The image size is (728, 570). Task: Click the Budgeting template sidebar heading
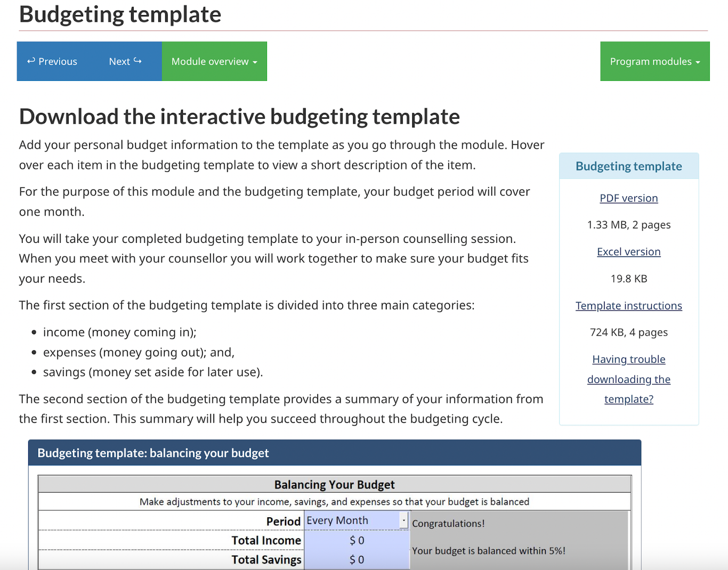point(629,166)
